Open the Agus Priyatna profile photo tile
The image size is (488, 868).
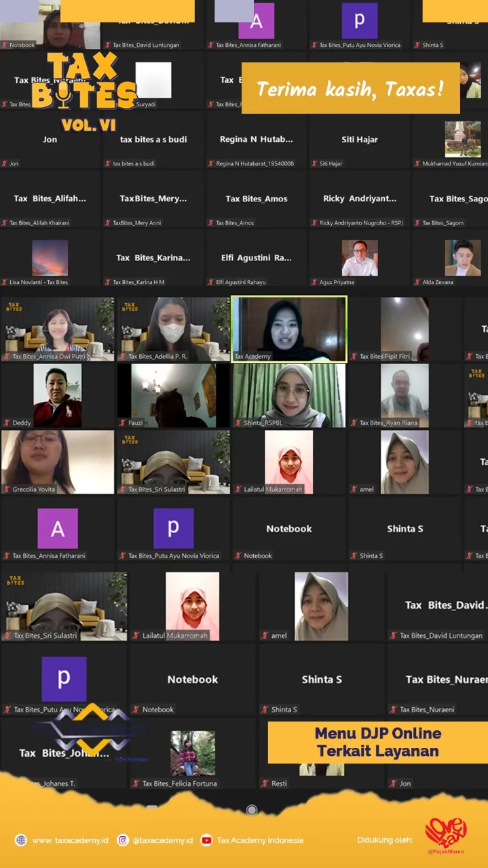pos(360,258)
